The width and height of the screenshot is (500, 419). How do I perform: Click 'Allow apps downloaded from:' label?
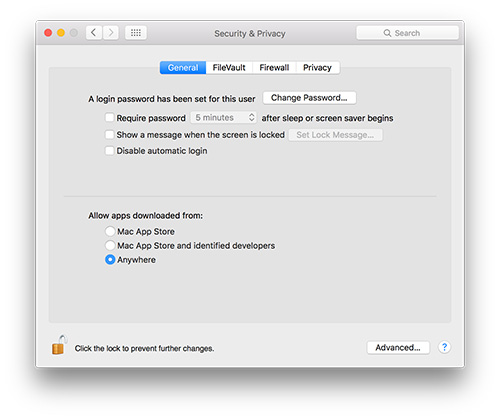[x=145, y=216]
